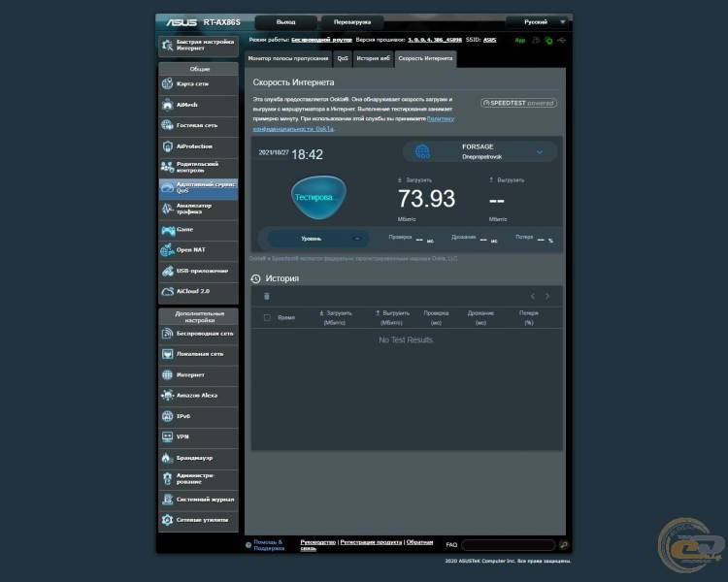Screen dimensions: 728x582
Task: Click the 18:42 timestamp text
Action: [x=307, y=154]
